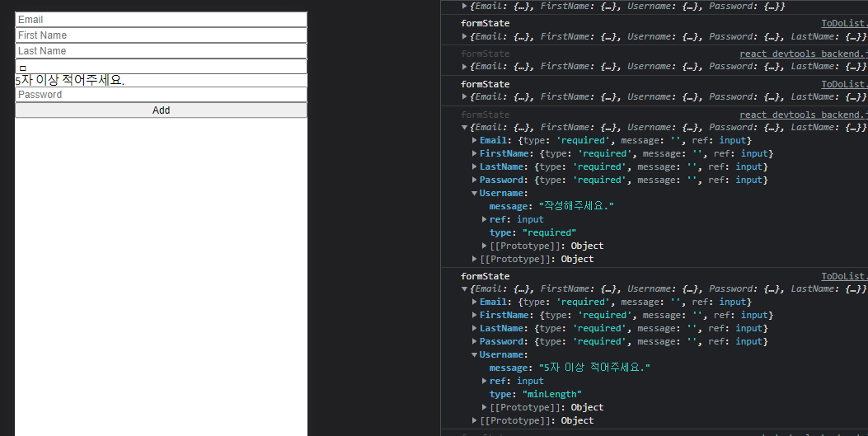Screen dimensions: 868x436
Task: Expand FirstName entry in the '작성해주세요.' log object
Action: coord(475,154)
